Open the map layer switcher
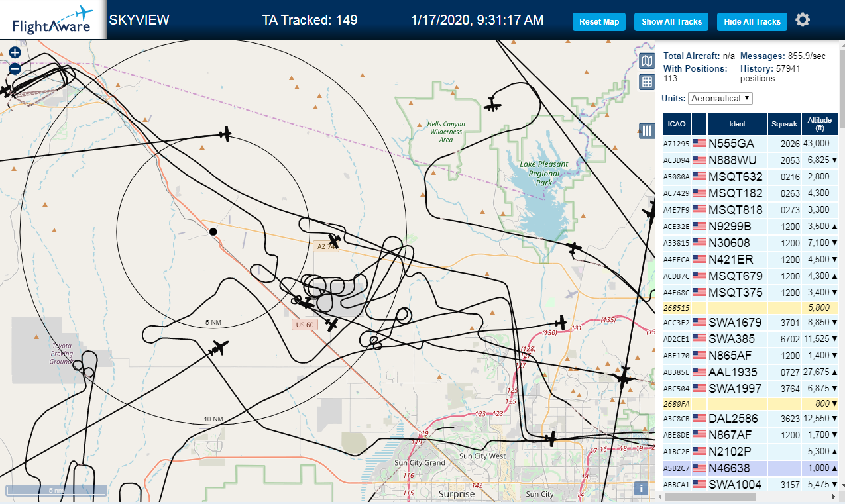 coord(647,62)
